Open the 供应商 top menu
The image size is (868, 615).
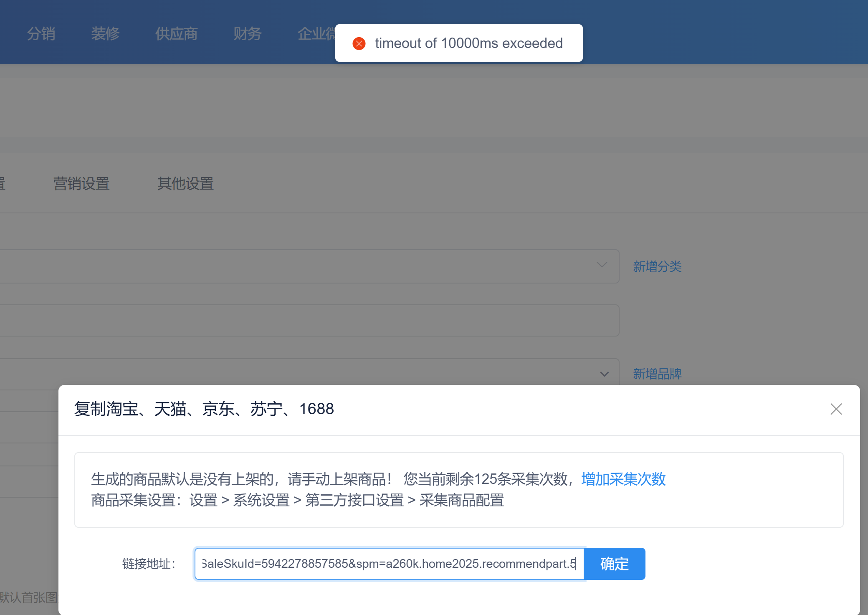(176, 33)
